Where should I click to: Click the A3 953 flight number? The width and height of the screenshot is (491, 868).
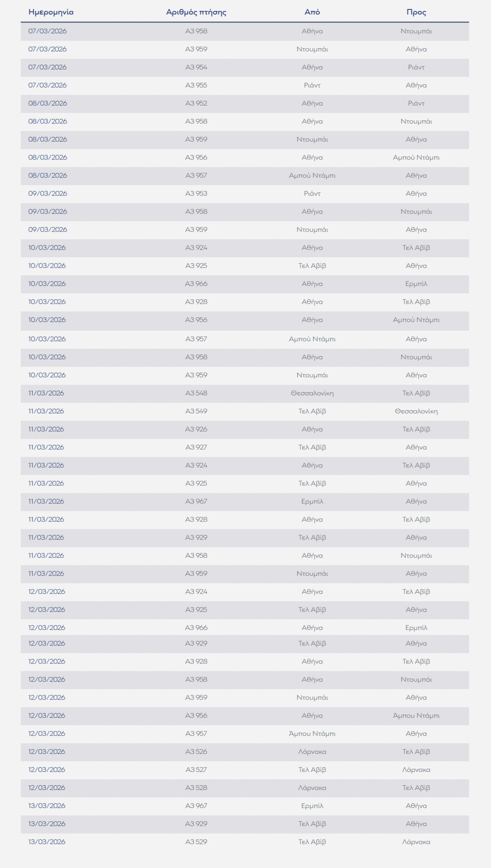pyautogui.click(x=196, y=194)
